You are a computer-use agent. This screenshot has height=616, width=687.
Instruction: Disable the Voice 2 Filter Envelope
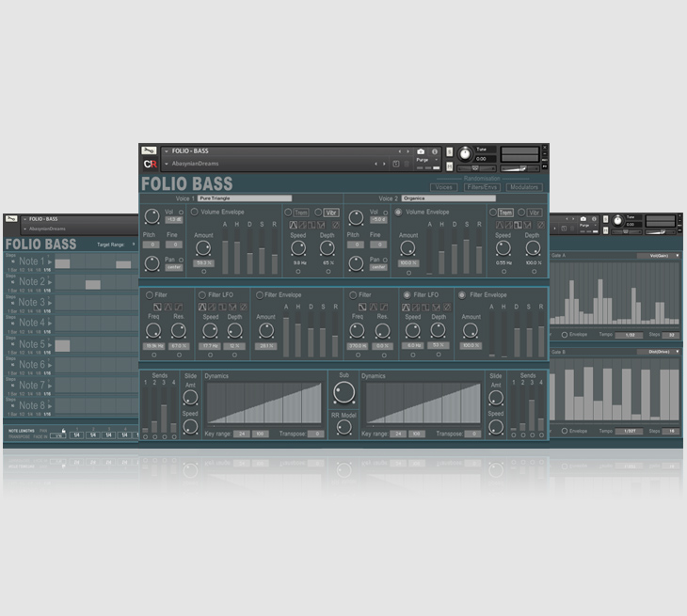462,295
